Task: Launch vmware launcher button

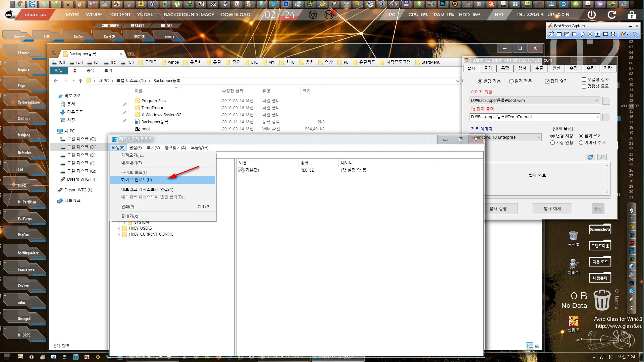Action: click(169, 36)
